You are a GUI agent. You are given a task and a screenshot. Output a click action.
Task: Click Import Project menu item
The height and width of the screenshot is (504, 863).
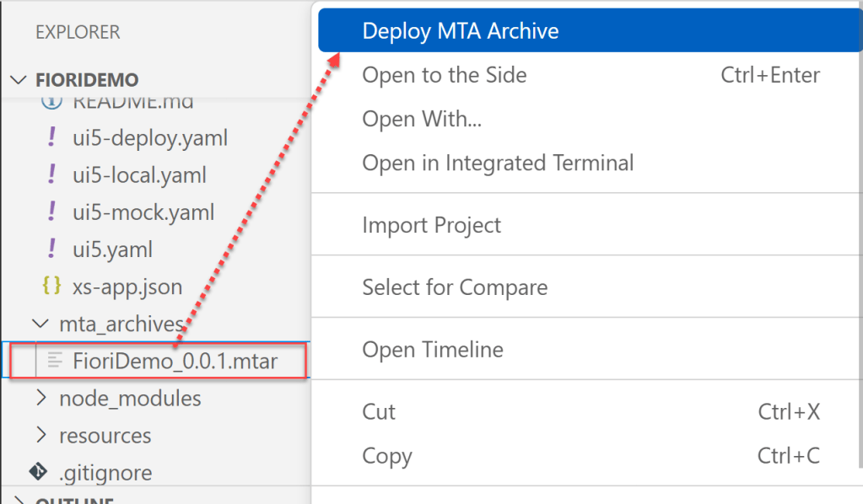coord(431,225)
